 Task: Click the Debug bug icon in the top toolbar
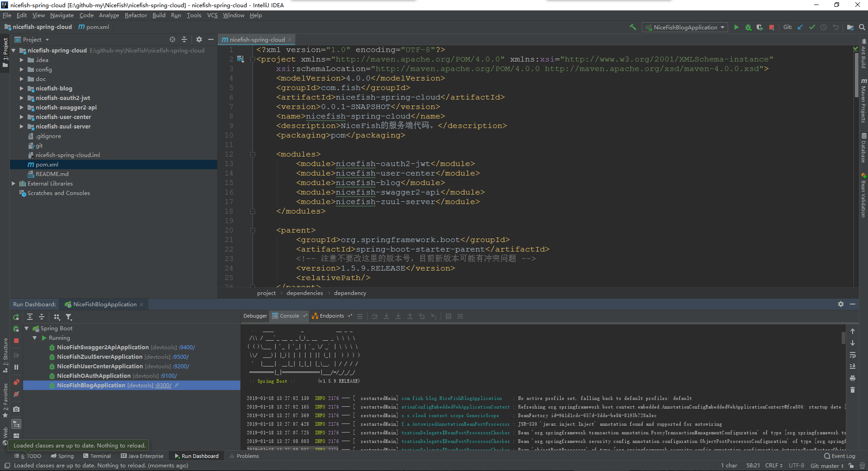[748, 27]
